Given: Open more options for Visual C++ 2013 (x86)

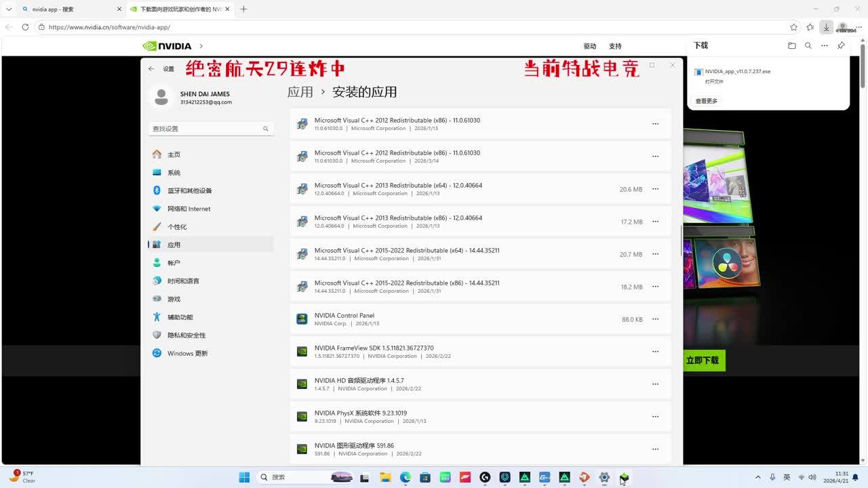Looking at the screenshot, I should click(655, 222).
